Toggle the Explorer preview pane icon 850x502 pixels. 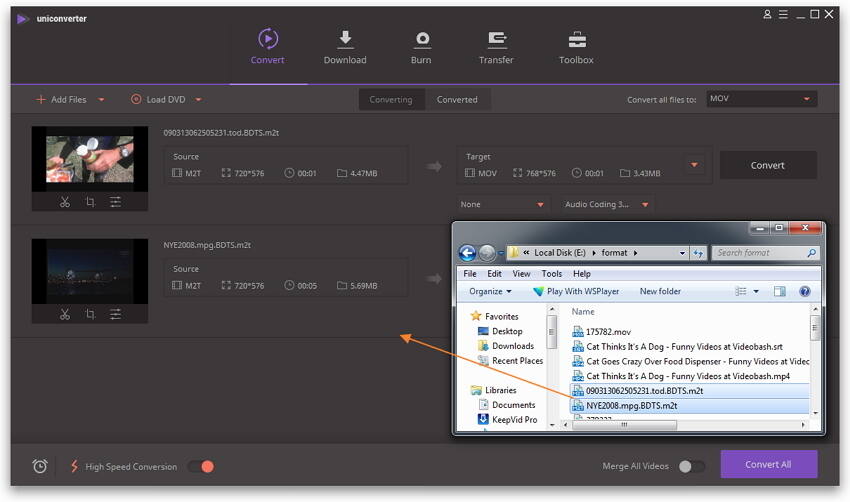(780, 292)
